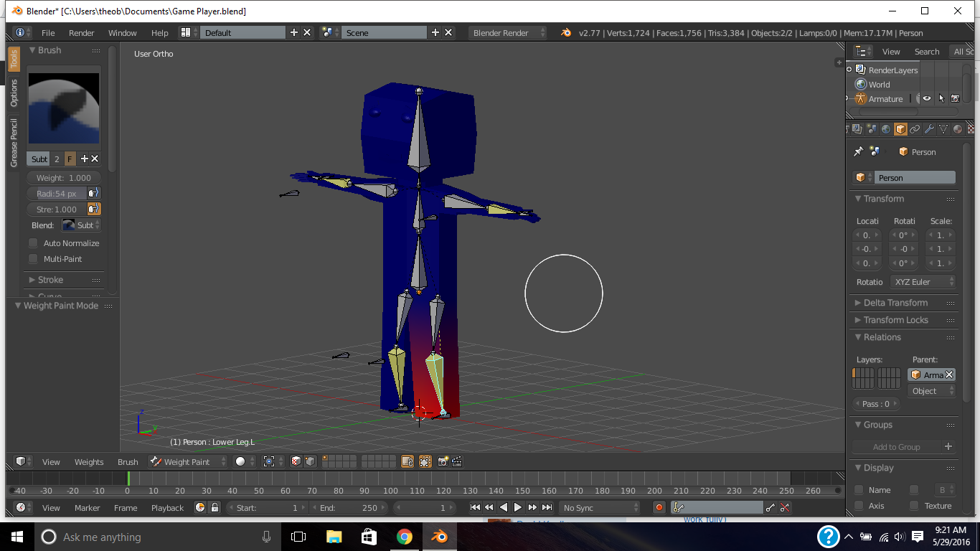Open the Mesh data triangle properties tab
This screenshot has width=980, height=551.
click(x=943, y=129)
